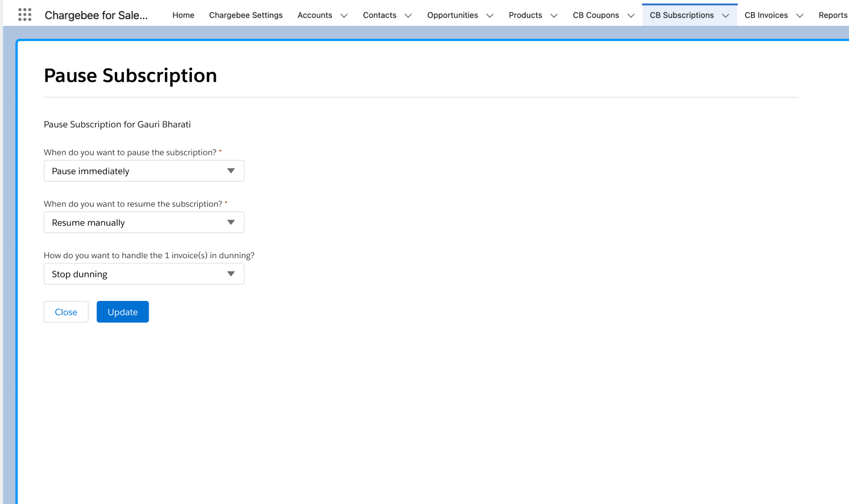
Task: Select the Products tab label
Action: point(525,15)
